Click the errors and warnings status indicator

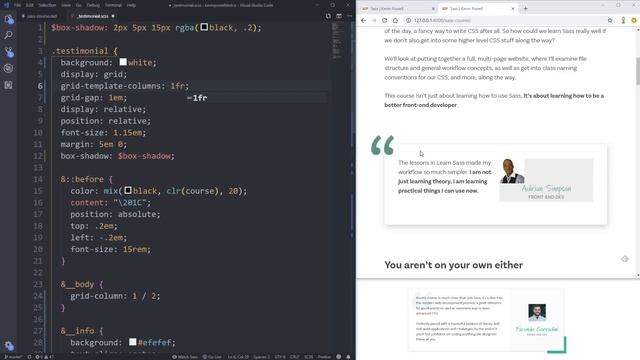[x=44, y=357]
